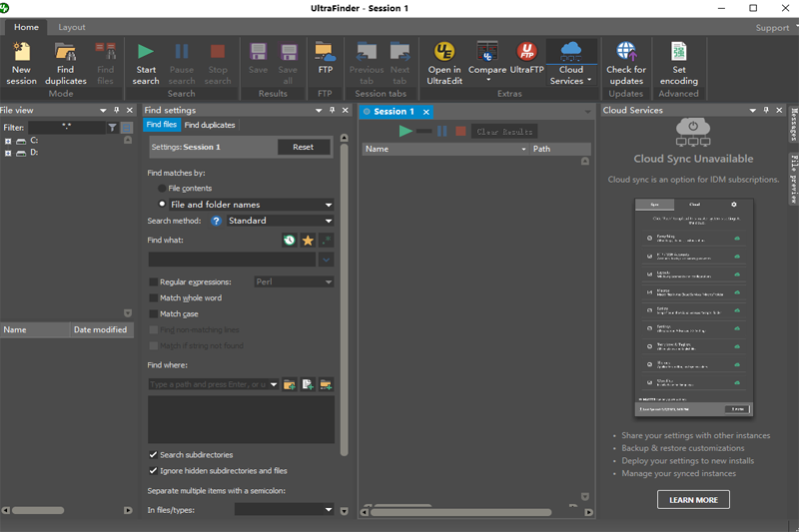799x532 pixels.
Task: Click pause icon in Session 1 toolbar
Action: click(x=442, y=132)
